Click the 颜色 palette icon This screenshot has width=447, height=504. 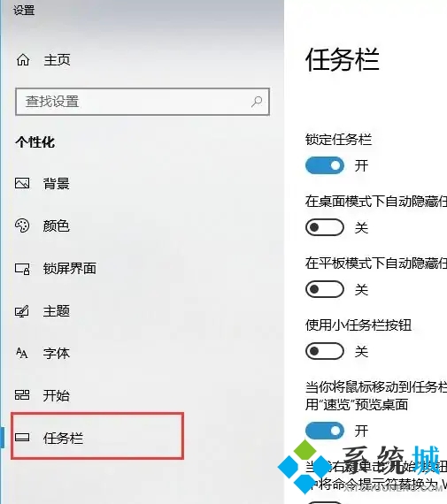coord(22,225)
